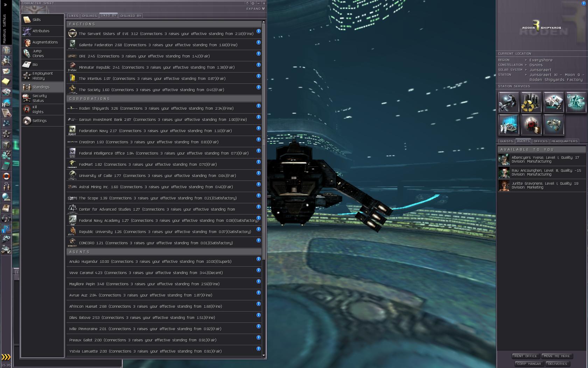This screenshot has width=588, height=368.
Task: Show info for Roden Shipyards standing
Action: [258, 106]
